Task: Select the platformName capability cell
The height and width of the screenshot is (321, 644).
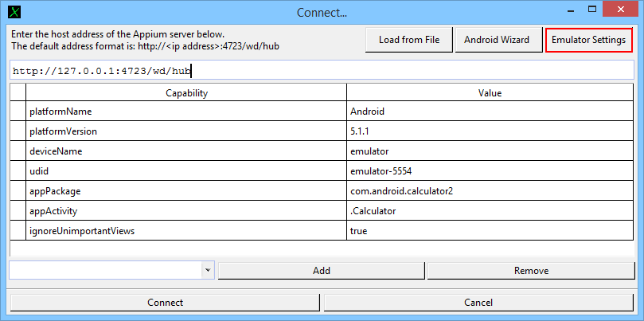Action: click(x=186, y=112)
